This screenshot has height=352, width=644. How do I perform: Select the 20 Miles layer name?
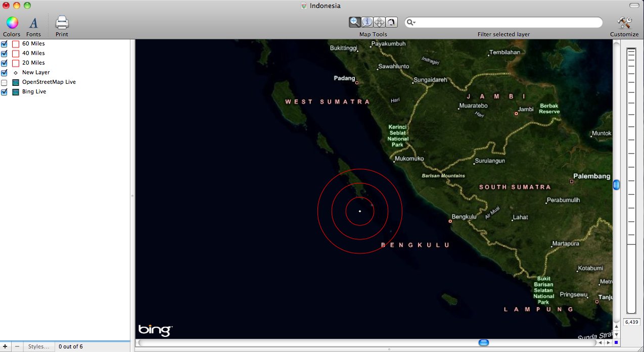tap(34, 63)
